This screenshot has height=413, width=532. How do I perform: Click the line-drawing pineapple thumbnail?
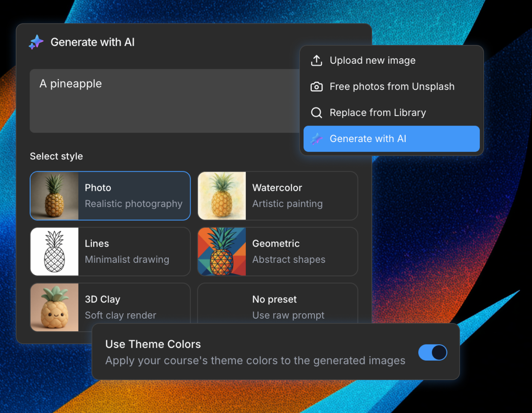54,251
